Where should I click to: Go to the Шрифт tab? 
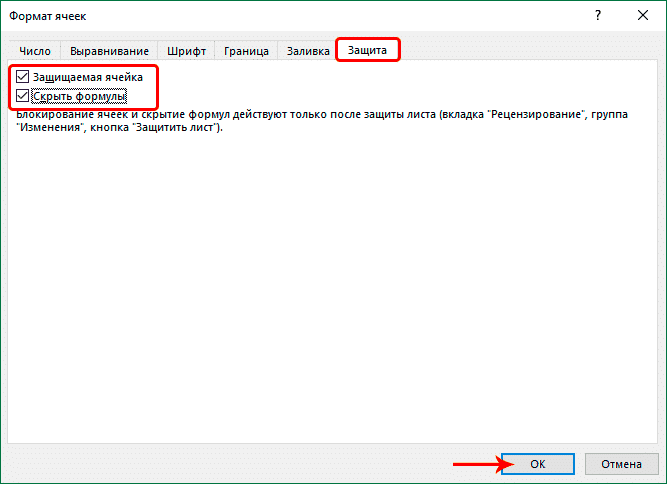point(186,51)
